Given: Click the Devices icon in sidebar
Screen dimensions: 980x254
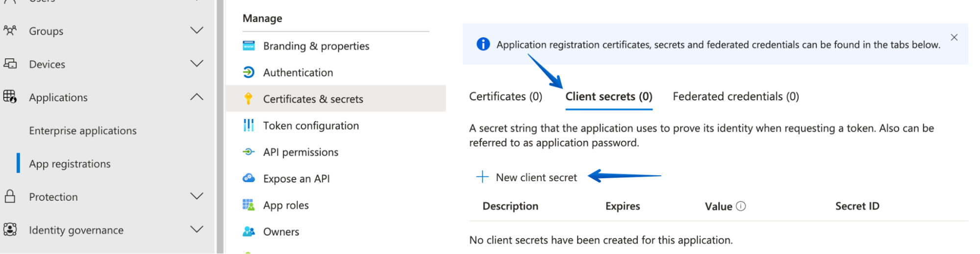Looking at the screenshot, I should coord(10,64).
